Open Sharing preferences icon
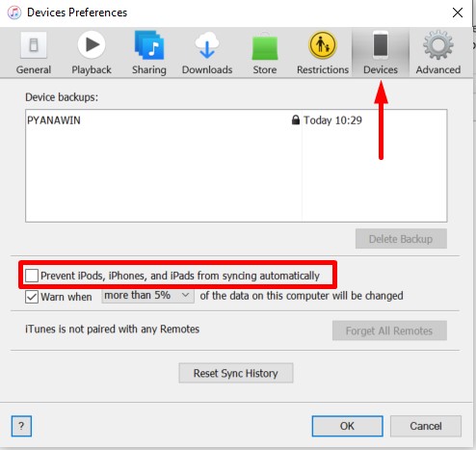Screen dimensions: 476x450 [149, 45]
